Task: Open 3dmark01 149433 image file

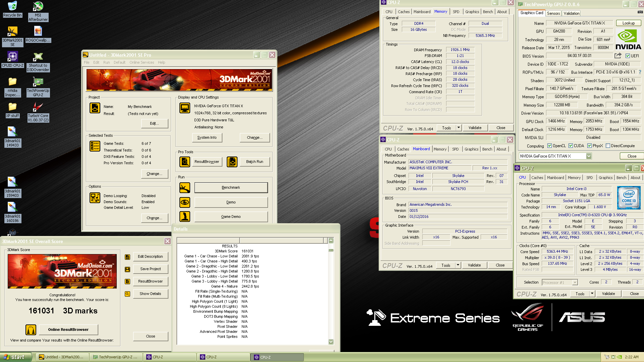Action: click(12, 137)
